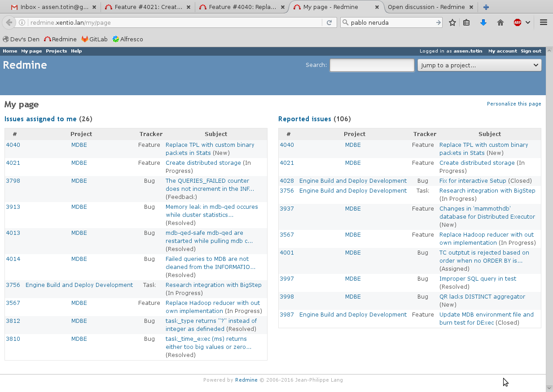Click the page info icon in address bar

coord(22,22)
